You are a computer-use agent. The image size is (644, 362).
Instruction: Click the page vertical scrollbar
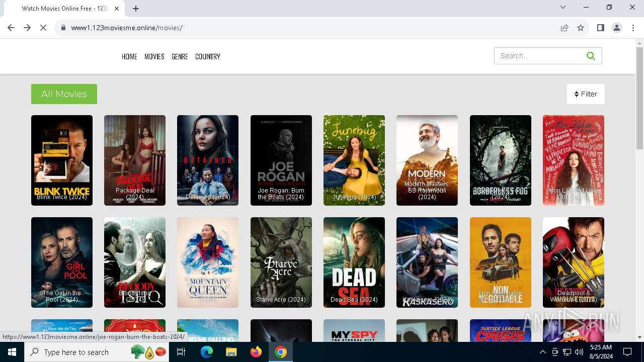click(639, 99)
